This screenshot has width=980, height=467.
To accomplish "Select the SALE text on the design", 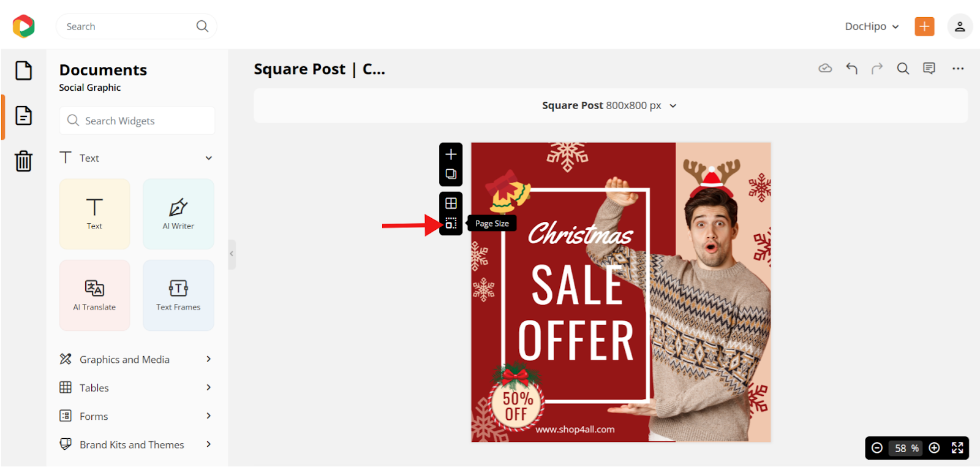I will (577, 285).
